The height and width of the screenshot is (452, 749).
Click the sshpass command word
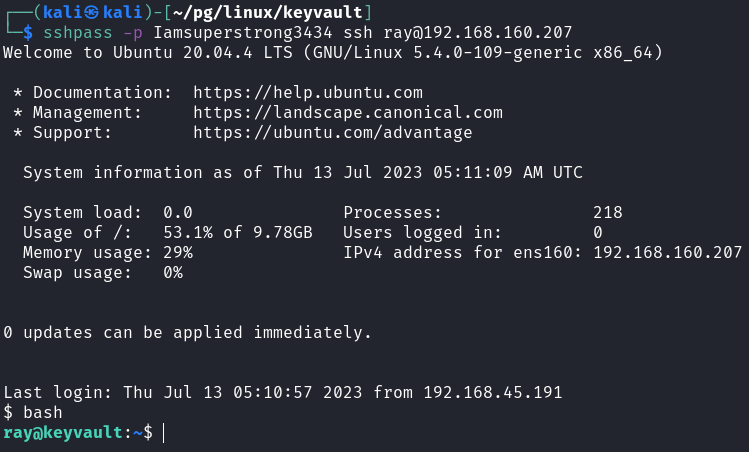click(x=72, y=31)
